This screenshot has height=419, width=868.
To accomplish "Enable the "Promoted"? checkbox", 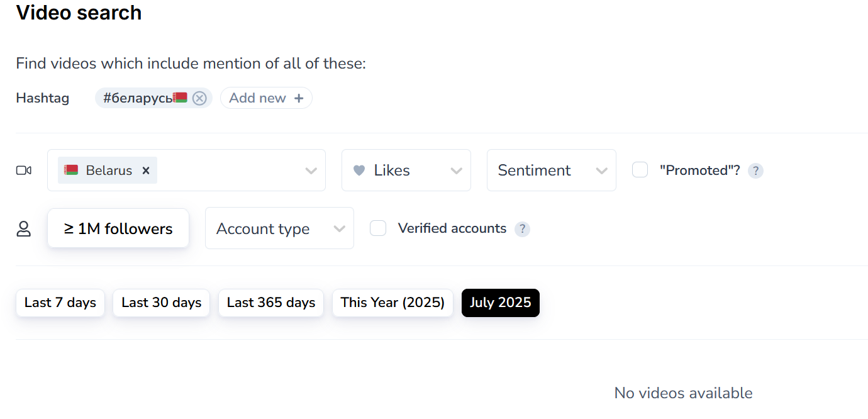I will click(x=640, y=170).
